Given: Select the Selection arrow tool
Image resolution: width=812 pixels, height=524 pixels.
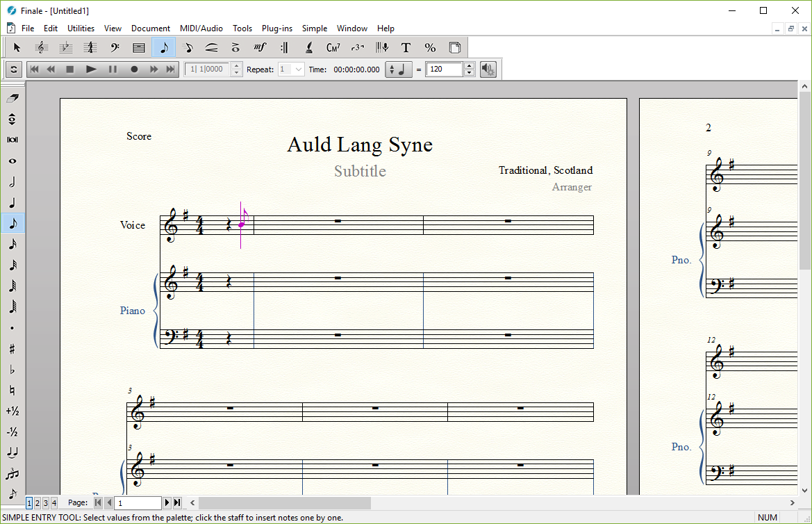Looking at the screenshot, I should 17,48.
